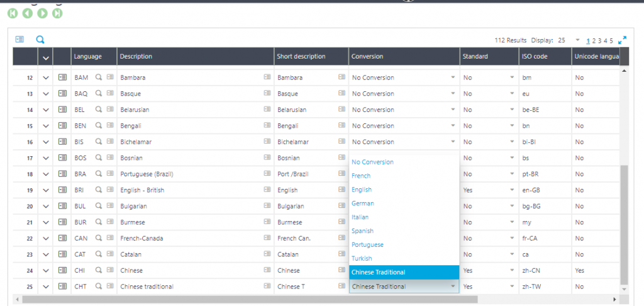Open record card icon for row 17 Bosnian
Viewport: 644px width, 306px height.
(62, 157)
